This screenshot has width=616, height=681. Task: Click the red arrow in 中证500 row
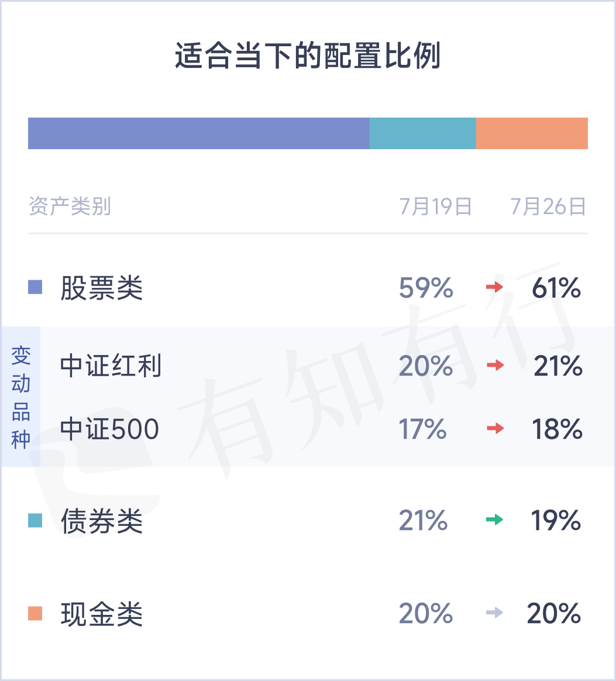pyautogui.click(x=495, y=429)
